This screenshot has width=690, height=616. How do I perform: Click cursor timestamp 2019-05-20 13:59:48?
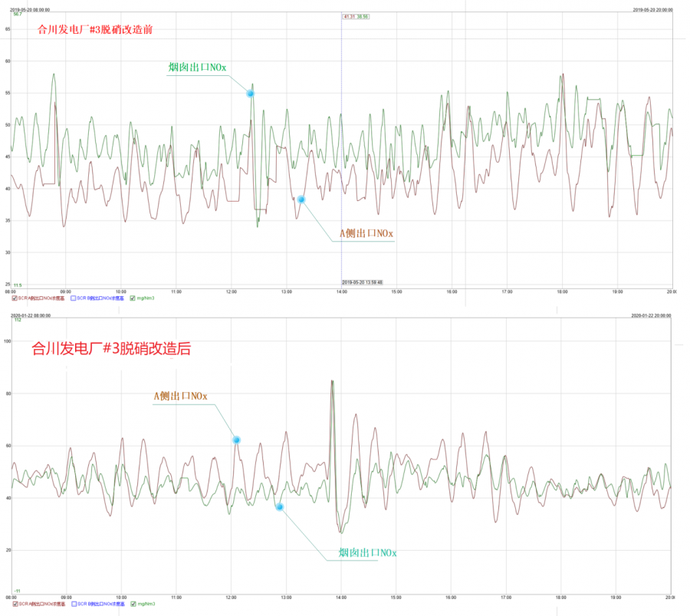pos(362,282)
